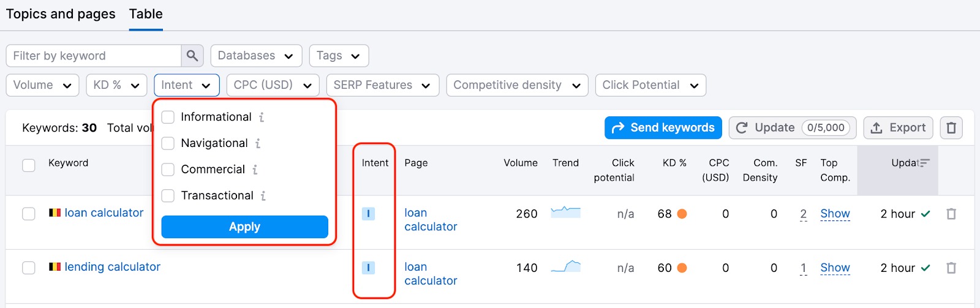Switch to the Table tab
This screenshot has width=980, height=308.
(x=146, y=14)
